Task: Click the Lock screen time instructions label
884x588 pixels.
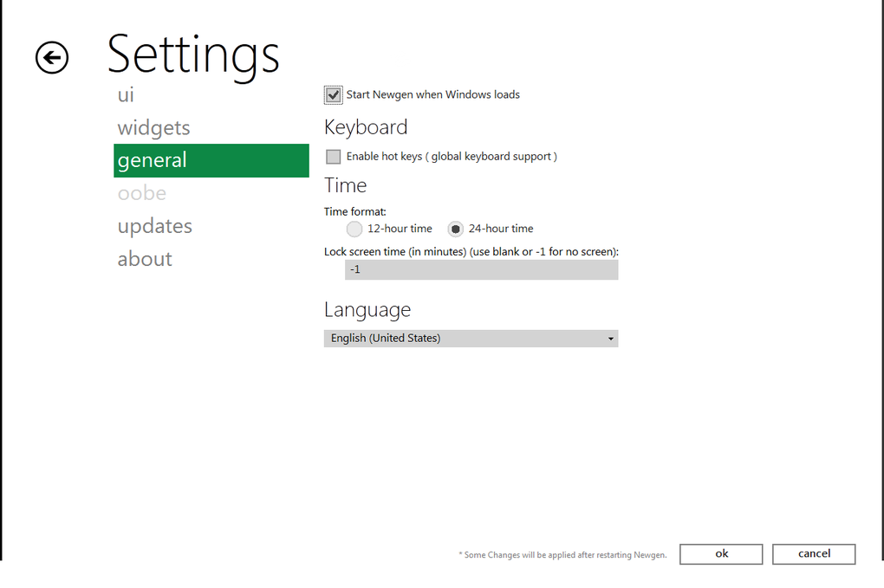Action: pos(471,252)
